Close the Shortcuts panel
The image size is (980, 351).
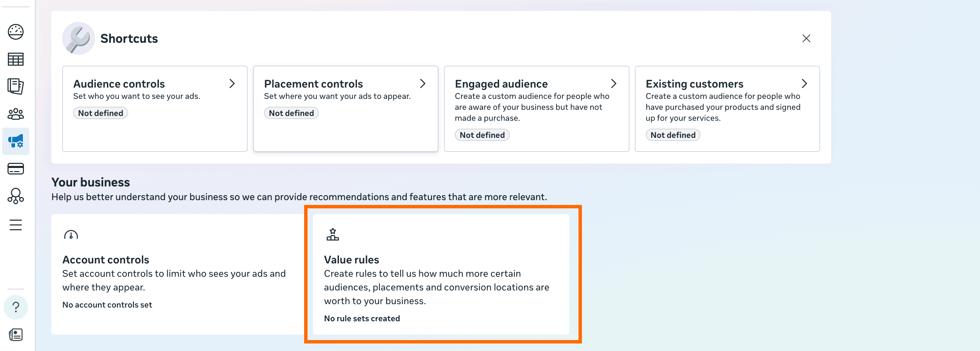click(806, 38)
